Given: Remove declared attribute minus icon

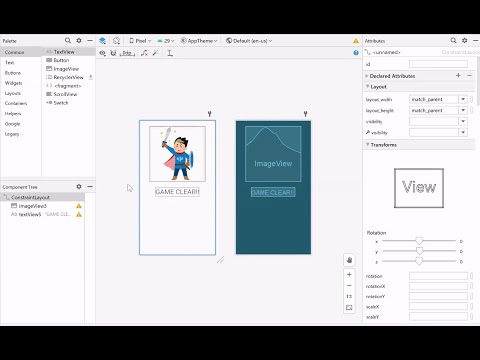Looking at the screenshot, I should pyautogui.click(x=469, y=76).
